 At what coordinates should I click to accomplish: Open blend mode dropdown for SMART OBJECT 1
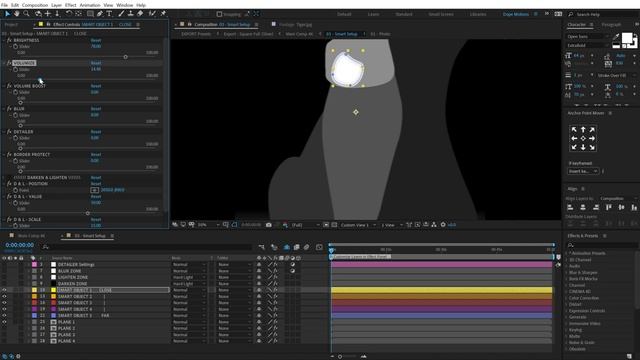(x=189, y=290)
